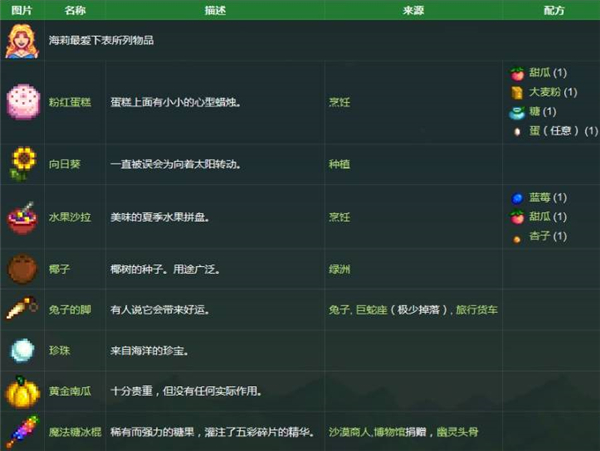This screenshot has height=451, width=600.
Task: Click the egg ingredient icon
Action: (517, 130)
